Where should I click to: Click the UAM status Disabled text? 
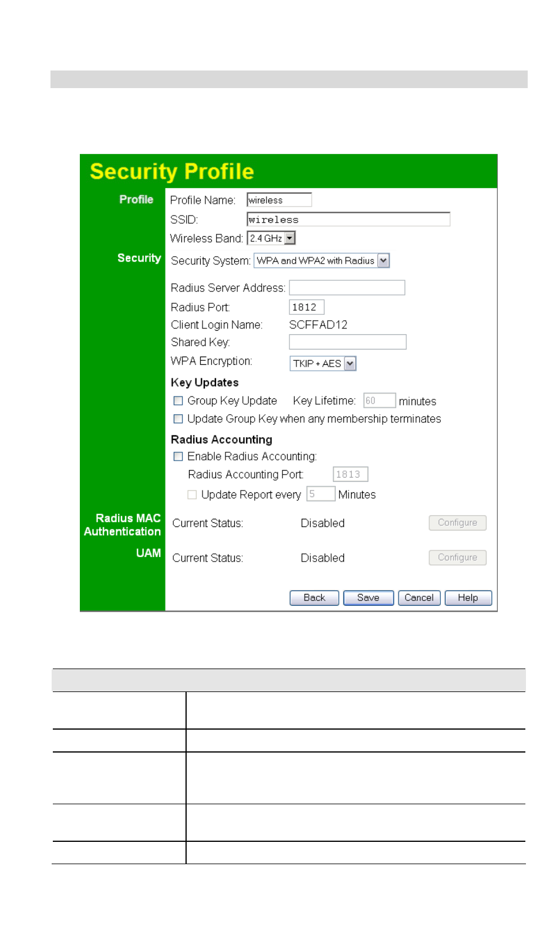pos(322,558)
